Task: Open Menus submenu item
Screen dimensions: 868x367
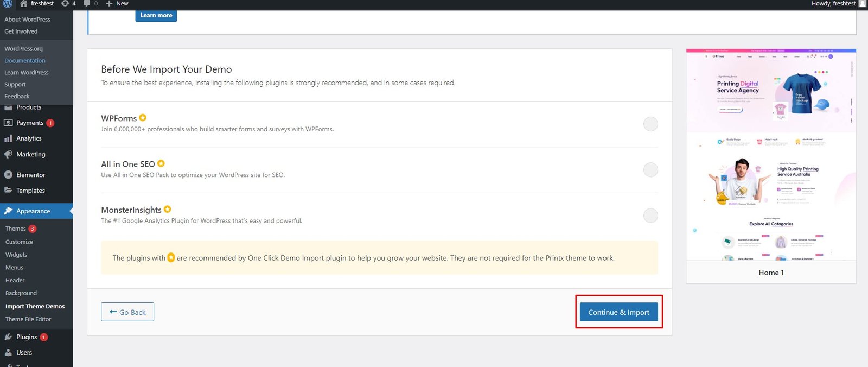Action: tap(14, 268)
